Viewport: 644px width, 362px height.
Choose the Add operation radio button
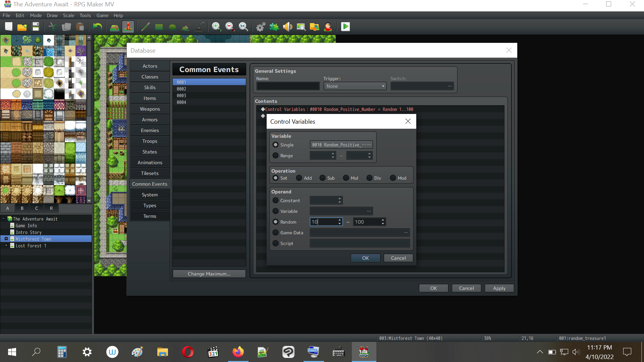(299, 178)
